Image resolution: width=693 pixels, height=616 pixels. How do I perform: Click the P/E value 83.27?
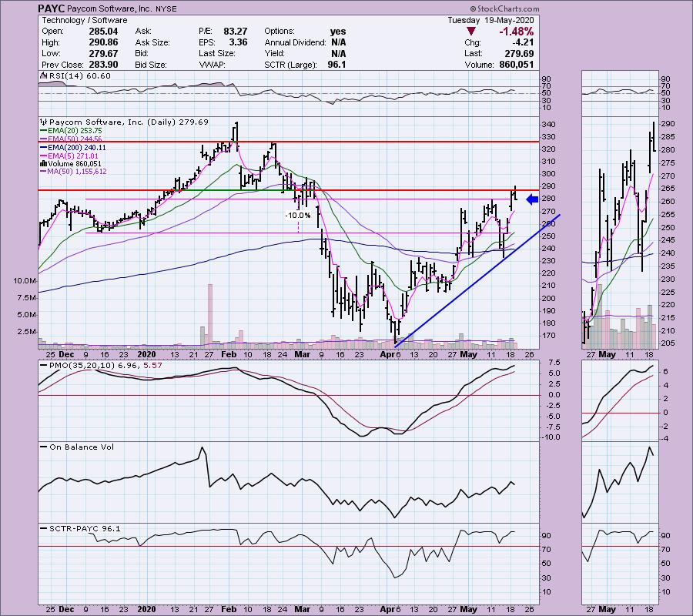235,32
